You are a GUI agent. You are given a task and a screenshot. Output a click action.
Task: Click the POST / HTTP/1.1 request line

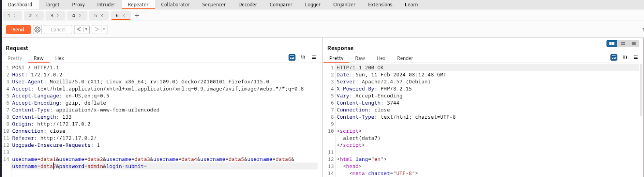tap(35, 68)
